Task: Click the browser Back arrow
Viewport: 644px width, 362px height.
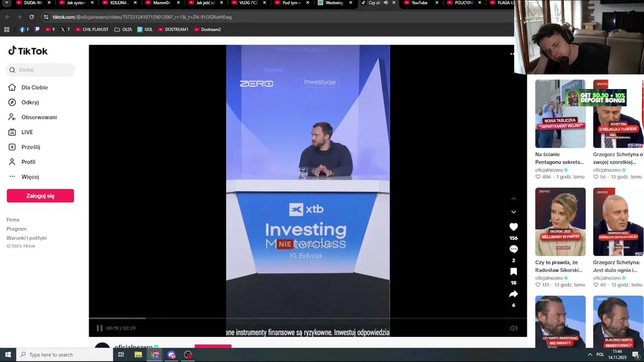Action: tap(7, 17)
